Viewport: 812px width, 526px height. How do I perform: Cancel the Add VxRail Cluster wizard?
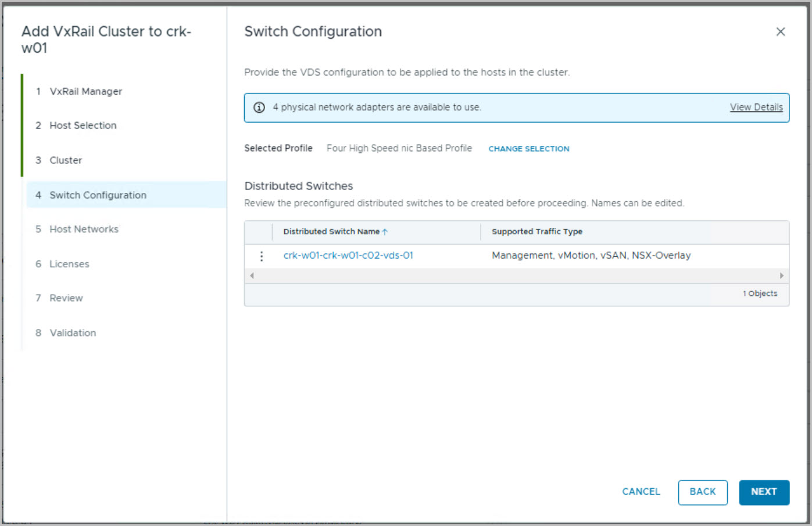[x=641, y=492]
